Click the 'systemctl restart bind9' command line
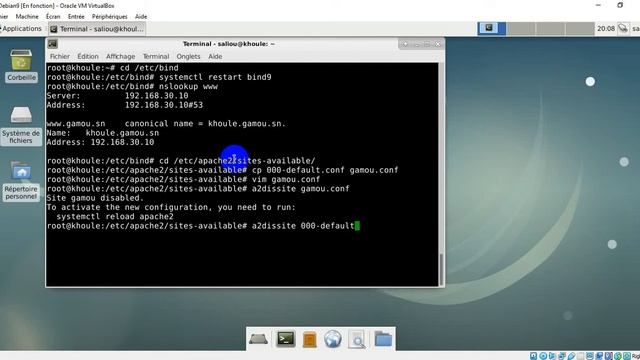Screen dimensions: 640x360 click(159, 77)
